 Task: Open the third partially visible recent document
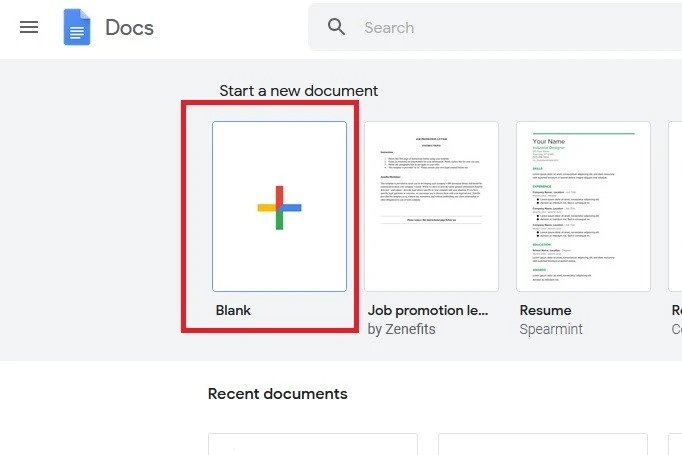(675, 444)
